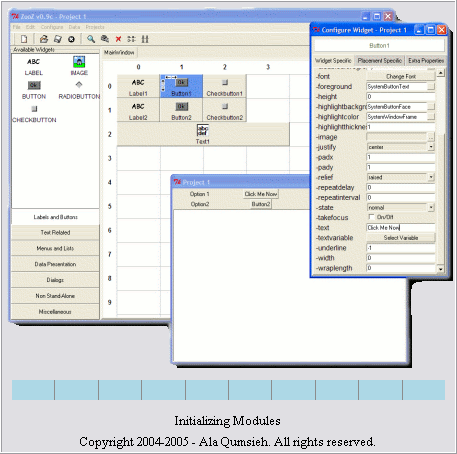Click the open project folder icon

[44, 39]
